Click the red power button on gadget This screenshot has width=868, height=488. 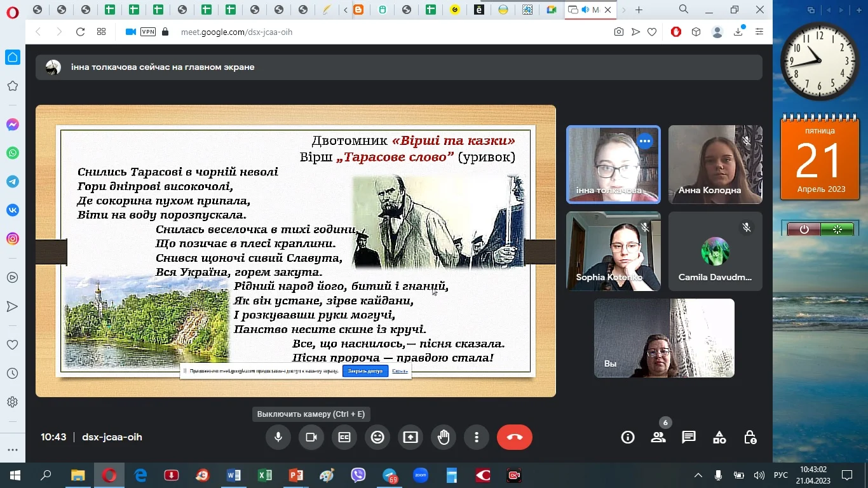click(x=804, y=229)
